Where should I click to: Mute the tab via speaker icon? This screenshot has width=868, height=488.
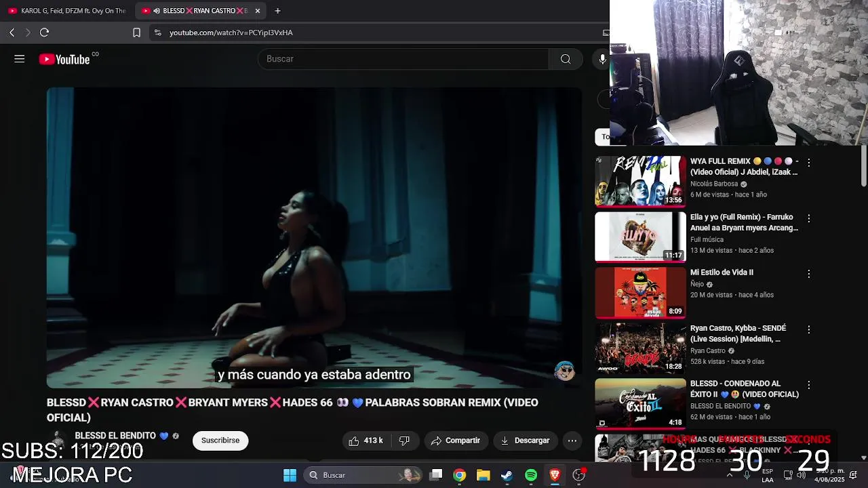click(157, 11)
